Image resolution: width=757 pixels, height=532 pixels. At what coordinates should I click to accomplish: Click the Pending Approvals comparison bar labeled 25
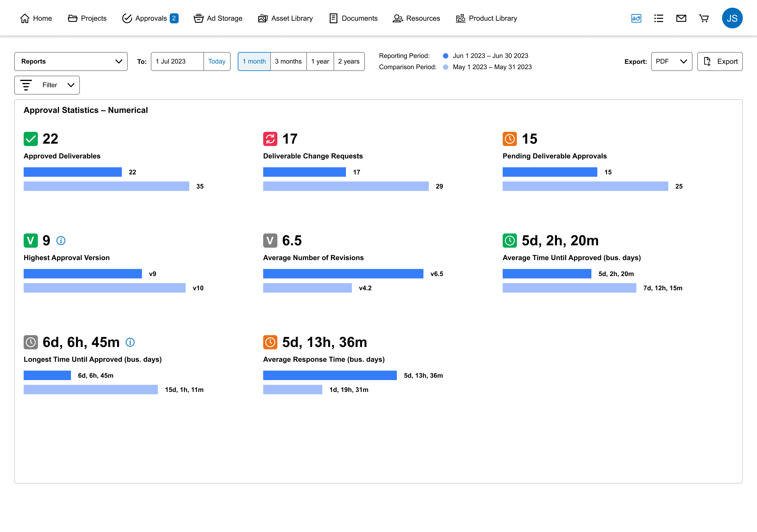click(x=585, y=186)
